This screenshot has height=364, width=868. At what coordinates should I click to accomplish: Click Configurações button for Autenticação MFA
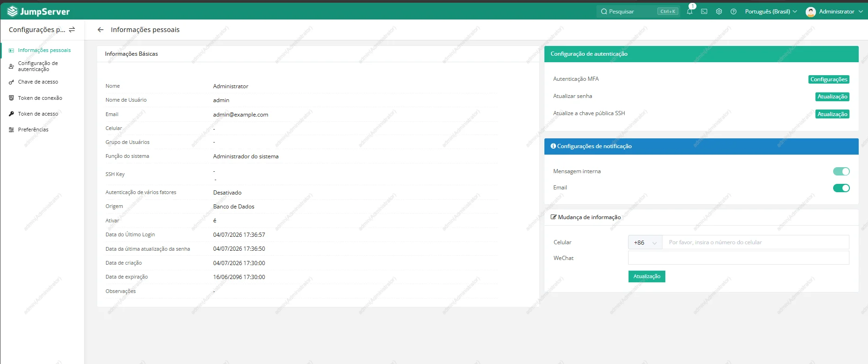pyautogui.click(x=829, y=79)
